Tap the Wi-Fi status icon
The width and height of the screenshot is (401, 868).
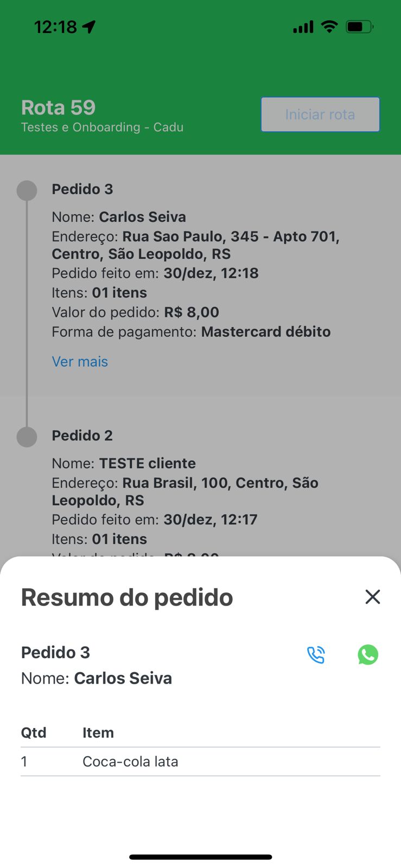pos(329,26)
